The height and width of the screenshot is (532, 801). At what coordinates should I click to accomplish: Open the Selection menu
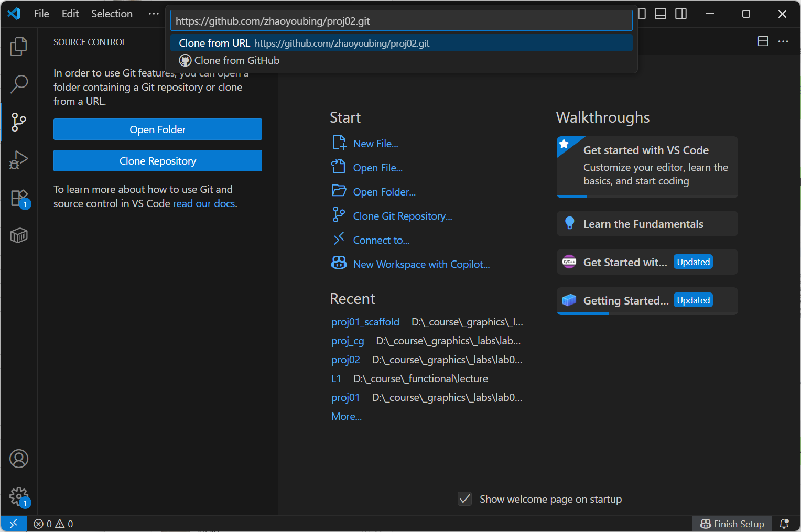coord(112,14)
